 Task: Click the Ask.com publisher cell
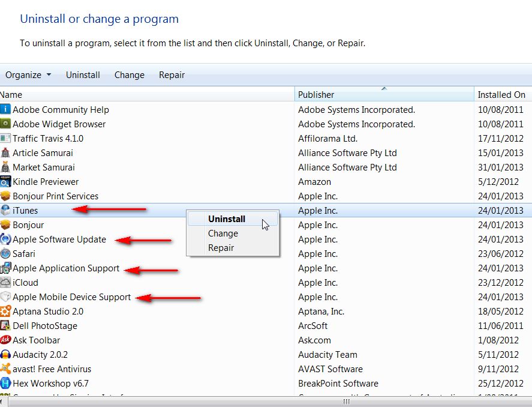click(314, 340)
